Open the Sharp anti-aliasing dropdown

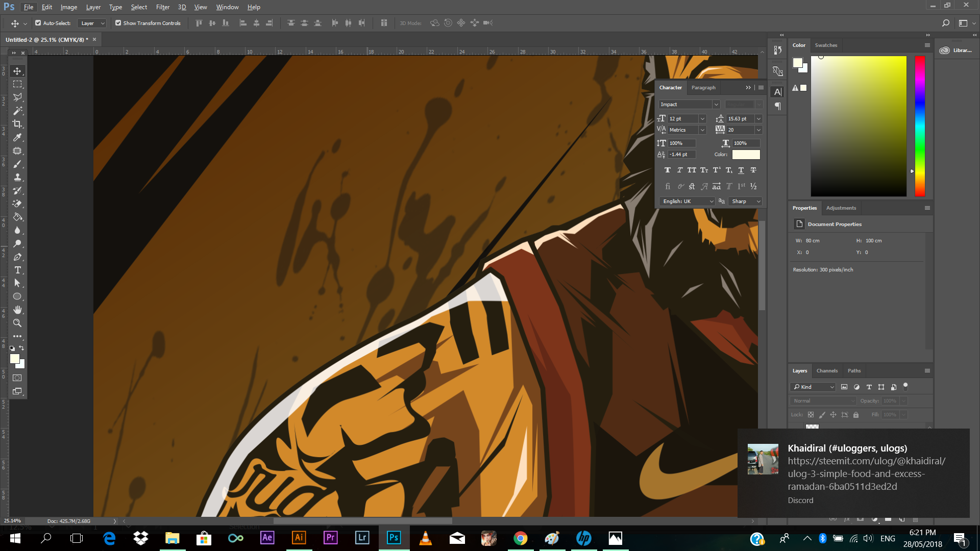[x=745, y=201]
